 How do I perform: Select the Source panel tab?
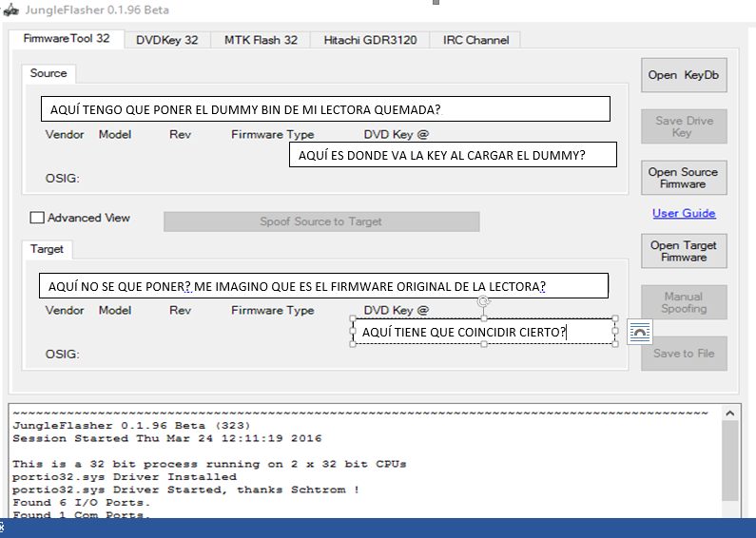48,73
